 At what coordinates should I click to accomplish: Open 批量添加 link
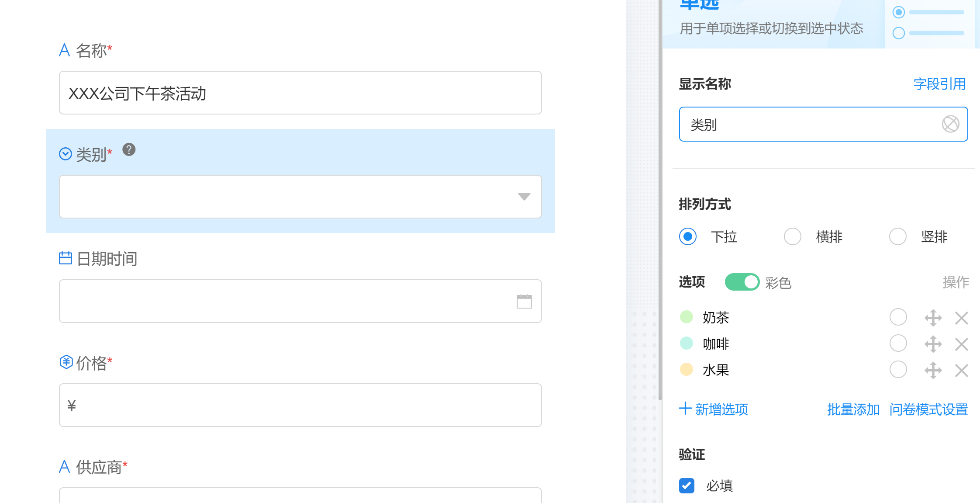tap(853, 409)
